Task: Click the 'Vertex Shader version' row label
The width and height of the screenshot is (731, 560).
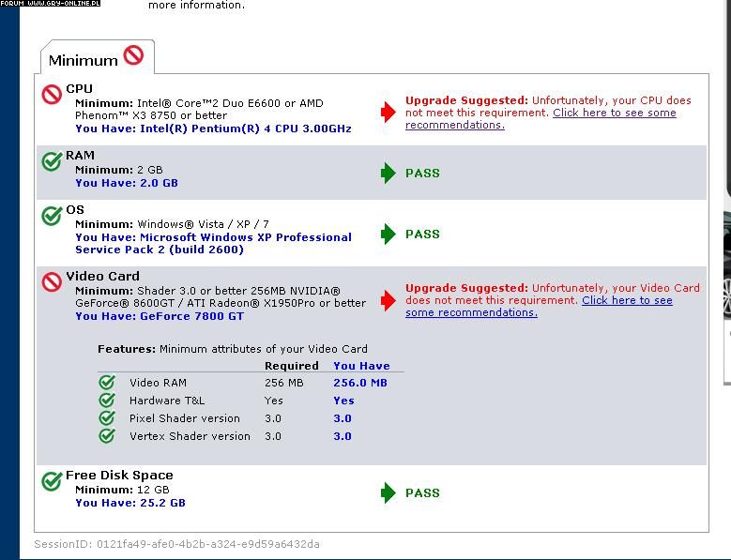Action: pyautogui.click(x=190, y=436)
